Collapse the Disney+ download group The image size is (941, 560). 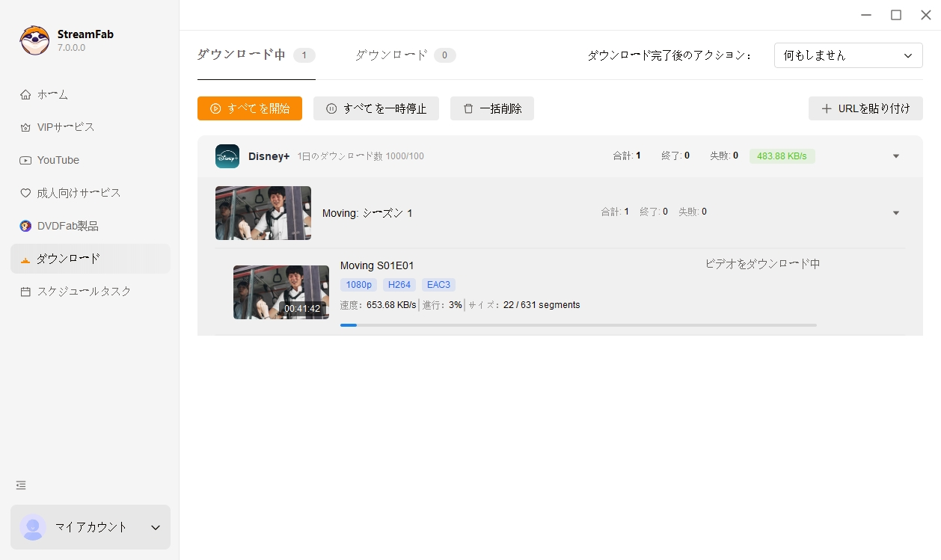[895, 156]
